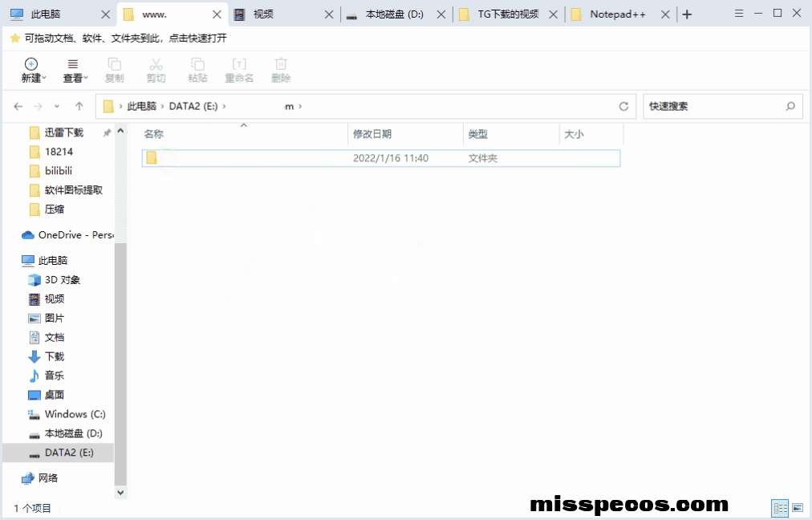
Task: Open 3D 对象 in the sidebar
Action: pyautogui.click(x=62, y=280)
